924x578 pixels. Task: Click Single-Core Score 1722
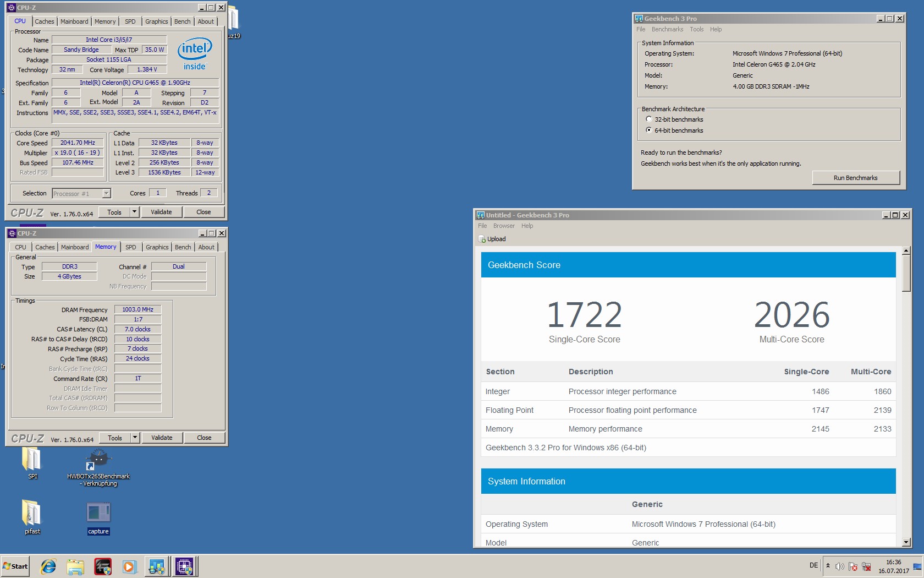point(584,314)
